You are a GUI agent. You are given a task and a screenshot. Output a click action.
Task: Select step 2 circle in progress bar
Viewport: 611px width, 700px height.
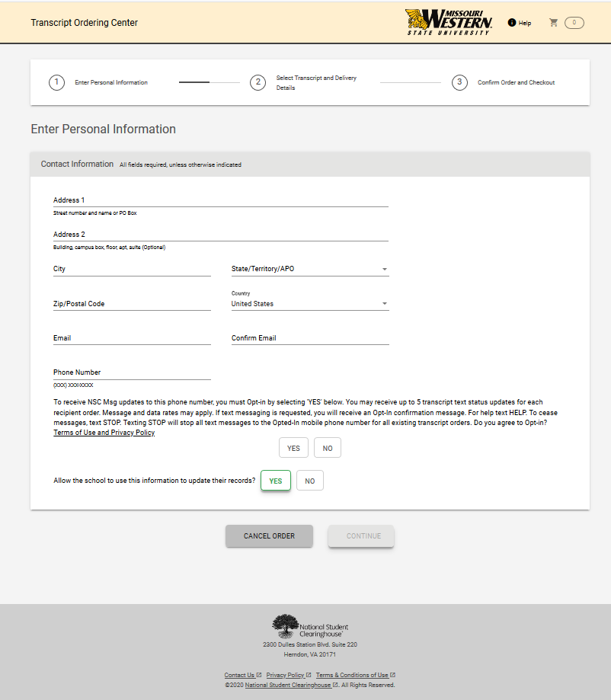(x=258, y=82)
